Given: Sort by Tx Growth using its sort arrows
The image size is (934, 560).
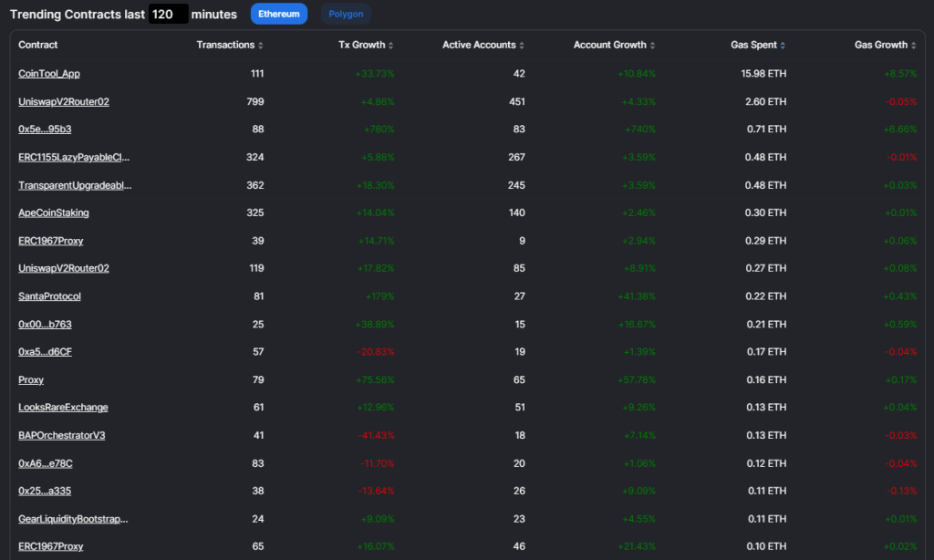Looking at the screenshot, I should pyautogui.click(x=390, y=46).
